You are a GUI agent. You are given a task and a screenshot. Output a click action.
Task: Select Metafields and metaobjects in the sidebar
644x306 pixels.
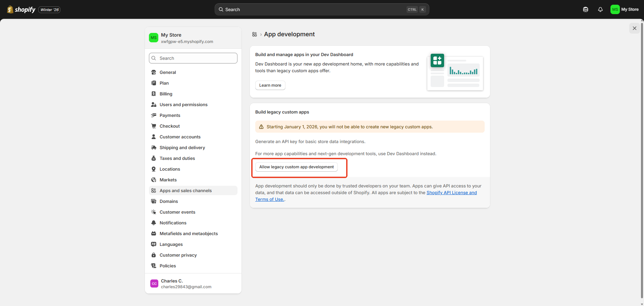(x=189, y=233)
